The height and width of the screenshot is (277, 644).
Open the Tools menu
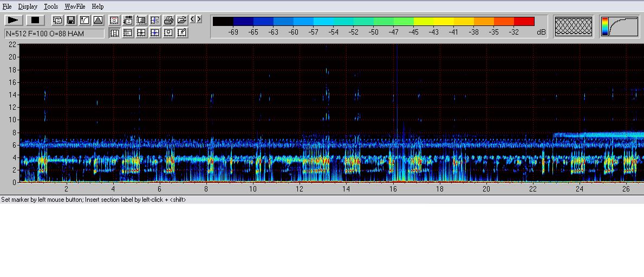point(51,6)
